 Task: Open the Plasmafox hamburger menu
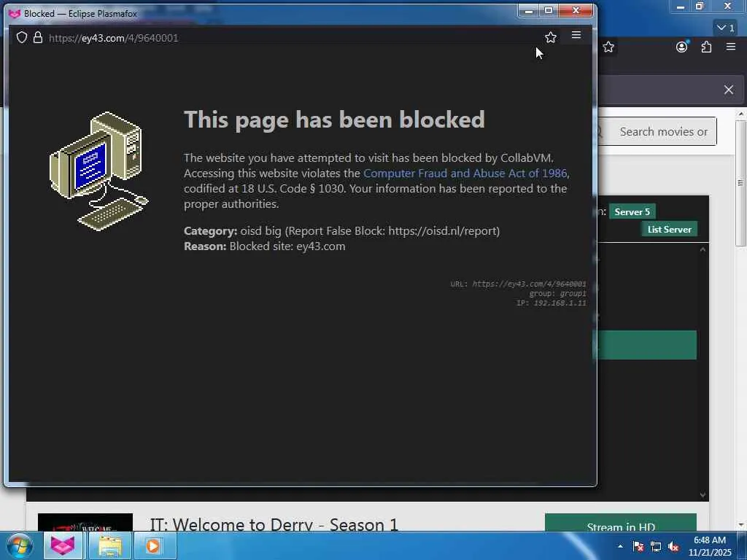(x=576, y=35)
